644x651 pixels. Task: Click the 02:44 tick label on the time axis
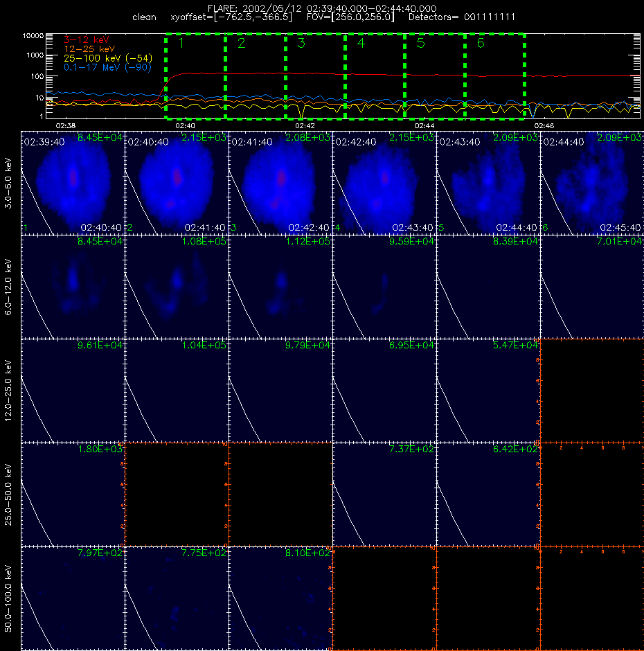(x=424, y=125)
